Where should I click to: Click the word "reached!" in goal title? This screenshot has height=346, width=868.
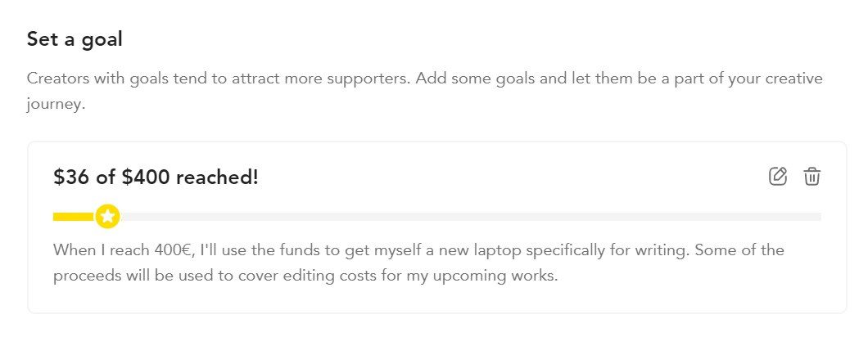[218, 177]
